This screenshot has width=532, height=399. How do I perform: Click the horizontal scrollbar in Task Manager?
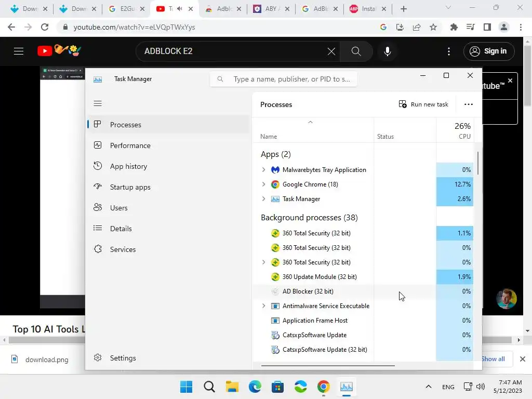point(328,366)
